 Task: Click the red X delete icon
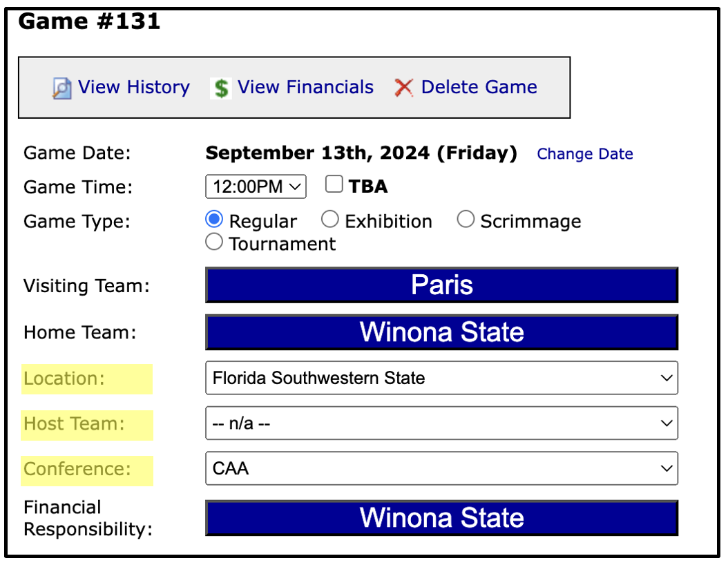[x=403, y=88]
